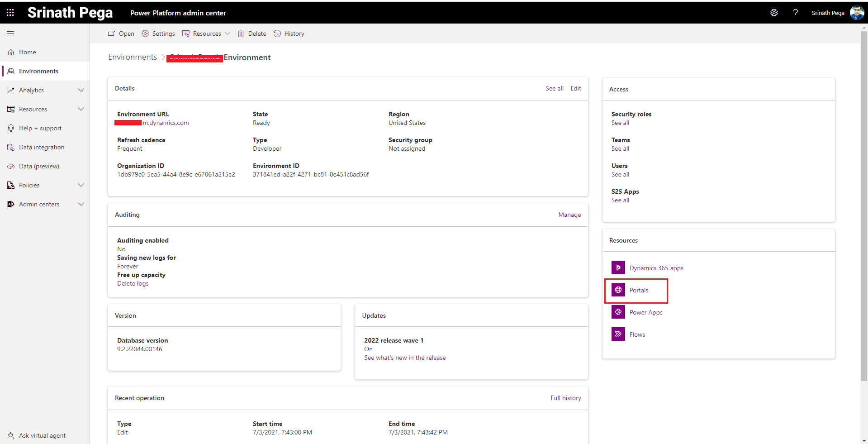
Task: Expand the Policies navigation section
Action: coord(81,185)
